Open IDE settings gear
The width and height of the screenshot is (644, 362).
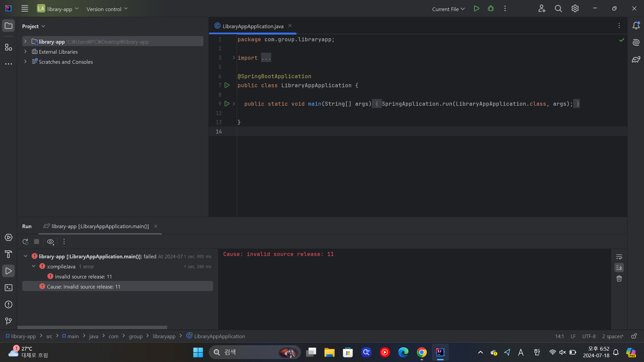point(575,9)
